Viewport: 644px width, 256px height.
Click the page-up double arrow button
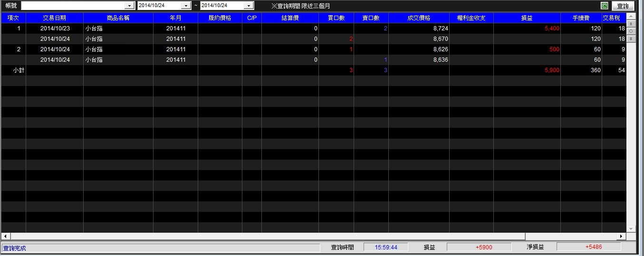(x=631, y=24)
